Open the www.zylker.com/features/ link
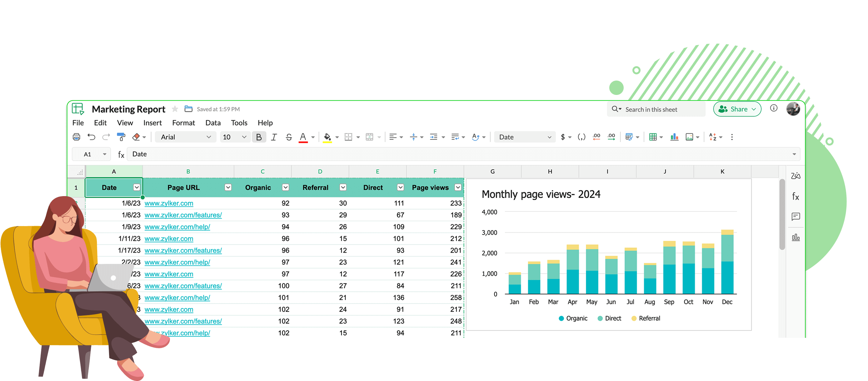Image resolution: width=868 pixels, height=381 pixels. [183, 215]
